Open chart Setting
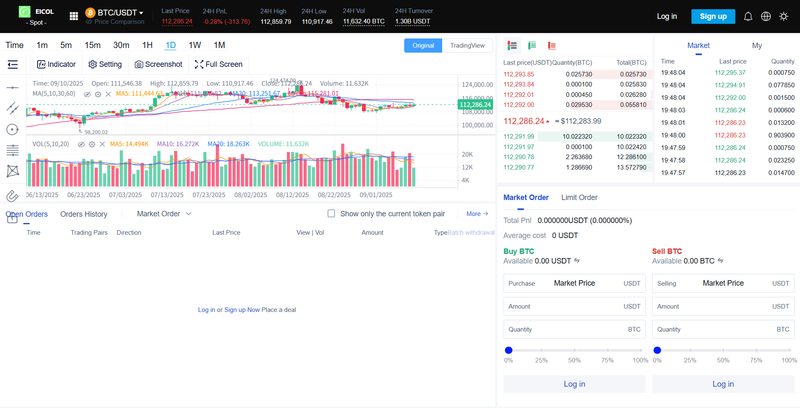Viewport: 800px width, 408px height. point(105,64)
